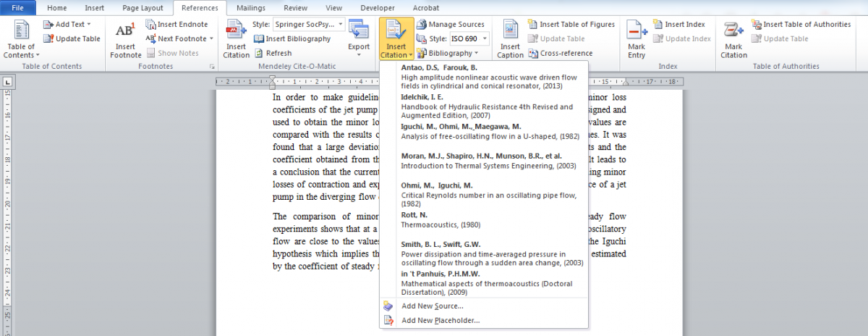Image resolution: width=868 pixels, height=336 pixels.
Task: Click Update Table in Captions group
Action: tap(556, 38)
